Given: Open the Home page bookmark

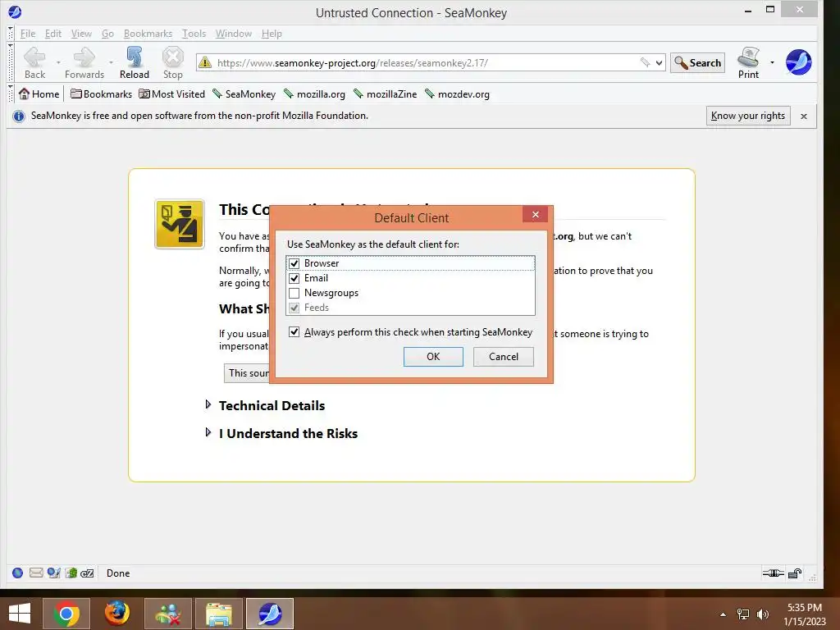Looking at the screenshot, I should click(39, 94).
